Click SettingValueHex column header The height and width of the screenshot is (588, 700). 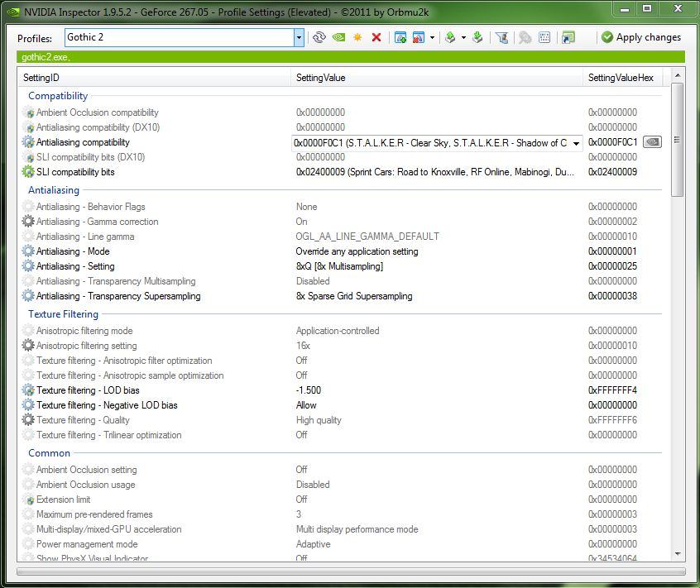pyautogui.click(x=622, y=78)
